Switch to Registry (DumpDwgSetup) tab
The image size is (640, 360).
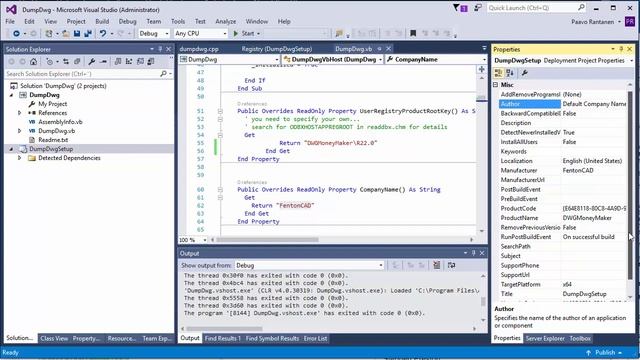[x=276, y=49]
